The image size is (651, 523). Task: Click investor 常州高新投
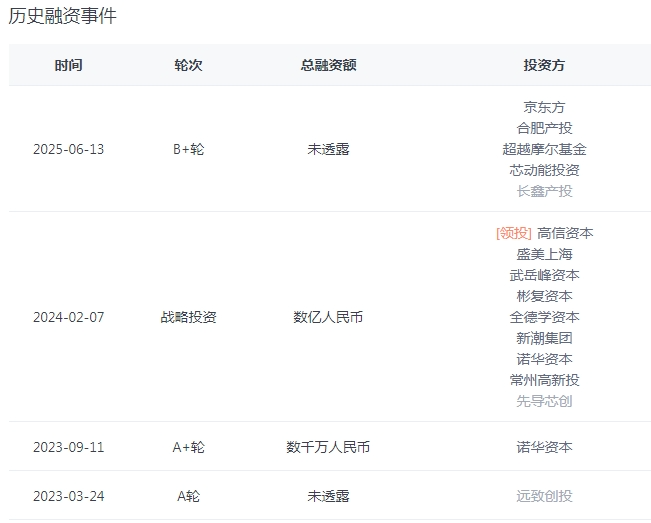tap(544, 380)
